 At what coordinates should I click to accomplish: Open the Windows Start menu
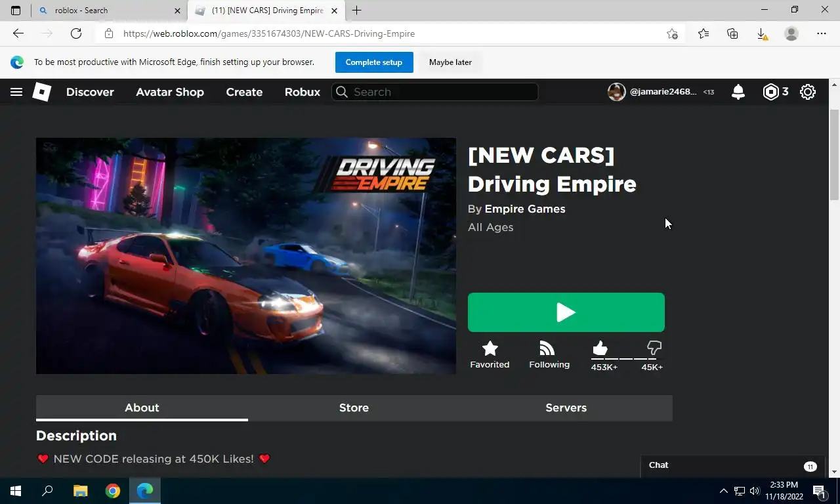click(16, 491)
